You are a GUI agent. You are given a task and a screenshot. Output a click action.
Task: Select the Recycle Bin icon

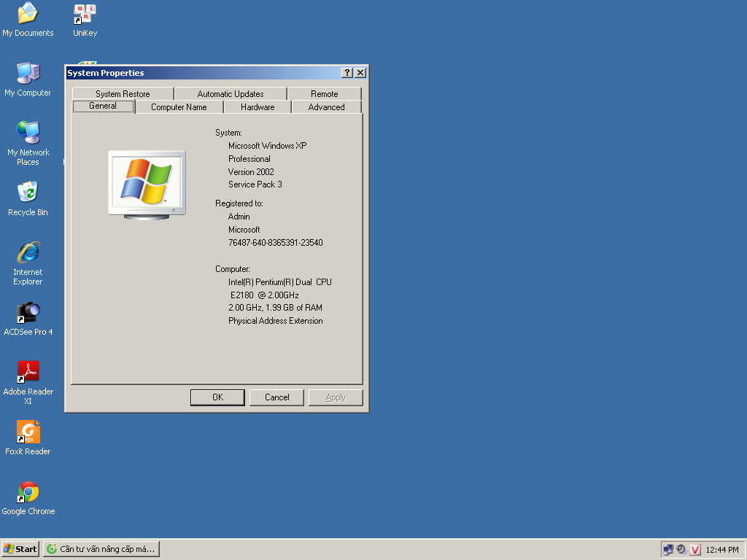[x=28, y=198]
